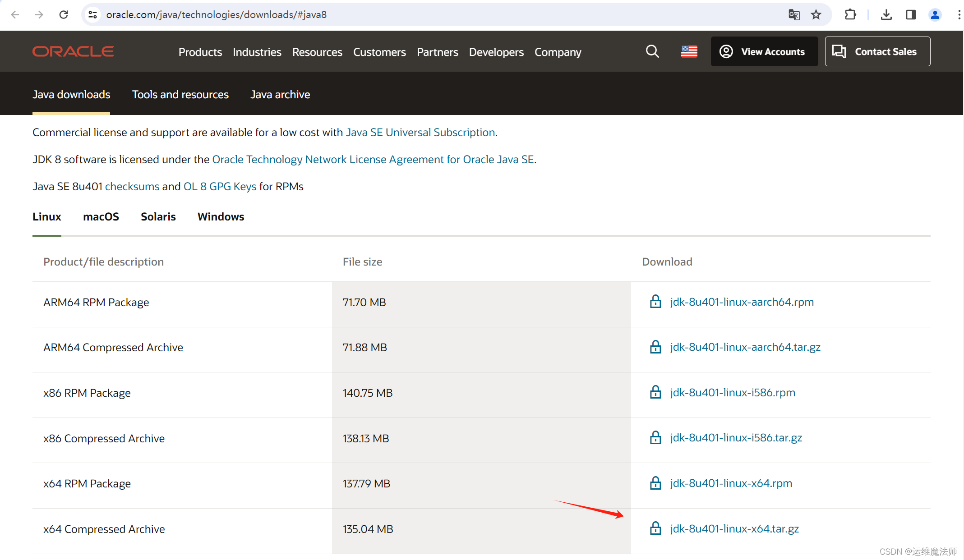Switch to the Windows platform tab
Viewport: 964px width, 560px height.
point(221,216)
